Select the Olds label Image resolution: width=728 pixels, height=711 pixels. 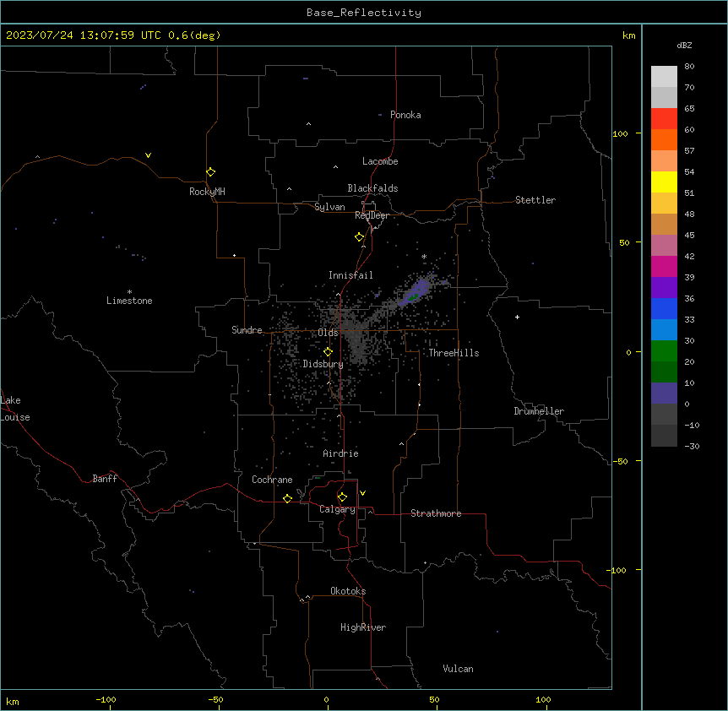pos(328,333)
